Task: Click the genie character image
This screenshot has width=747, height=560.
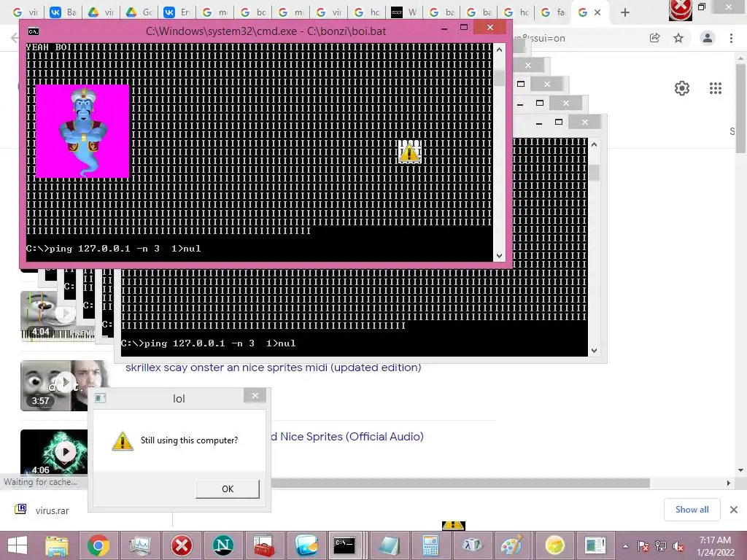Action: 82,131
